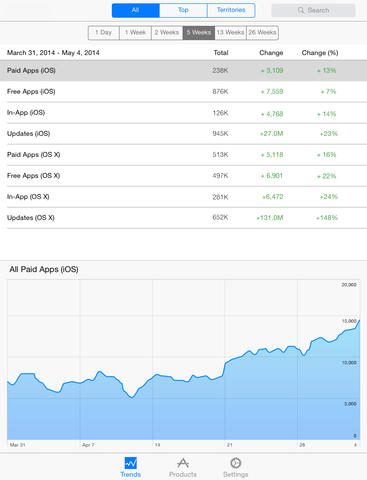This screenshot has width=367, height=480.
Task: Click the Change (%) column header
Action: 320,53
